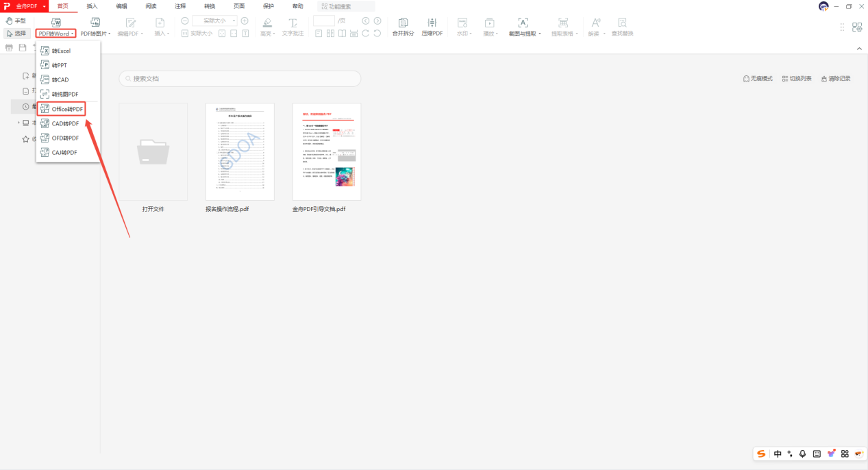Screen dimensions: 868x470
Task: Click the user avatar icon
Action: point(823,6)
